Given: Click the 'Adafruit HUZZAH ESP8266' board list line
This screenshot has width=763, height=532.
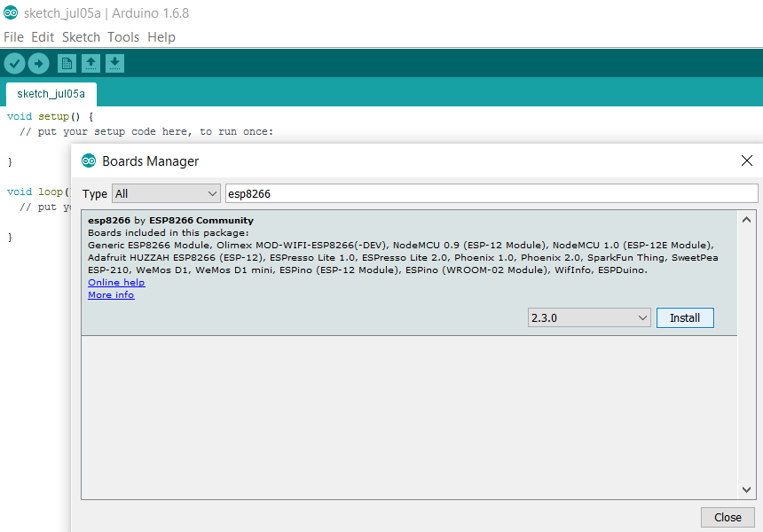Looking at the screenshot, I should 403,258.
